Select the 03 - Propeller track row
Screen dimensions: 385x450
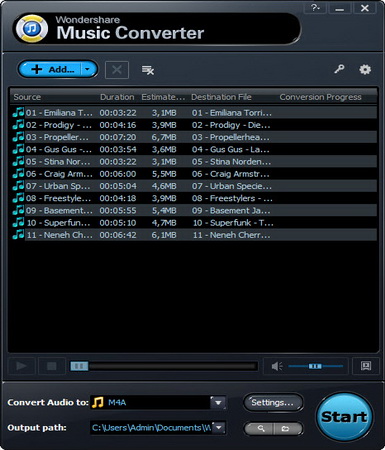coord(193,137)
